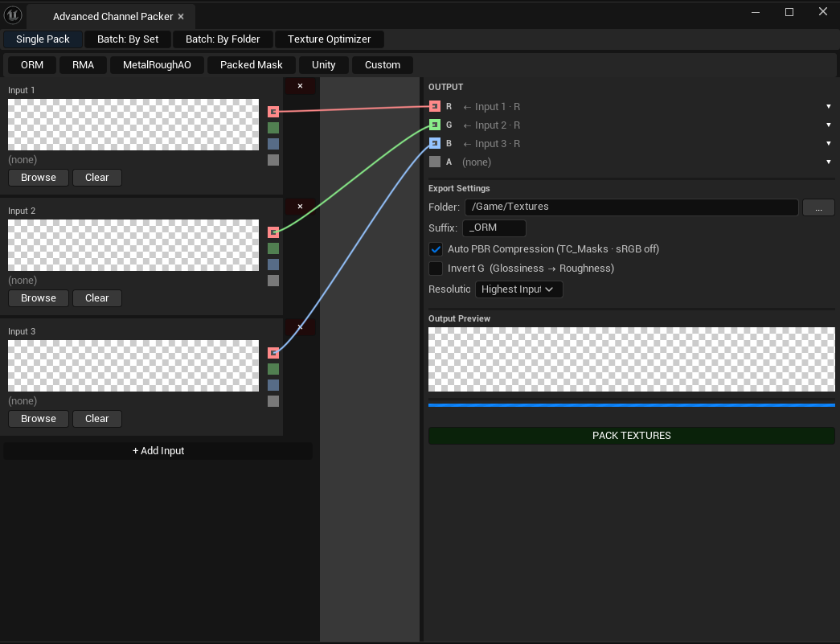Select the Unity preset

pyautogui.click(x=324, y=65)
